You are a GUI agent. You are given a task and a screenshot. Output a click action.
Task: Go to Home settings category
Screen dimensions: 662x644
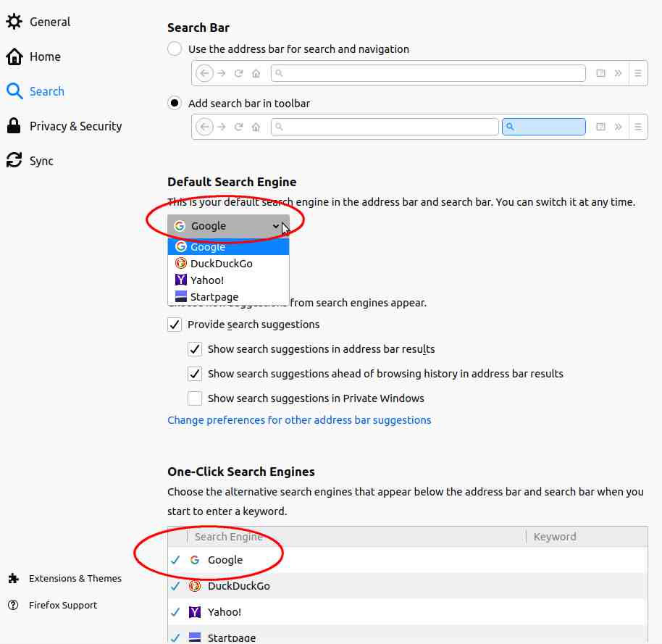click(45, 57)
